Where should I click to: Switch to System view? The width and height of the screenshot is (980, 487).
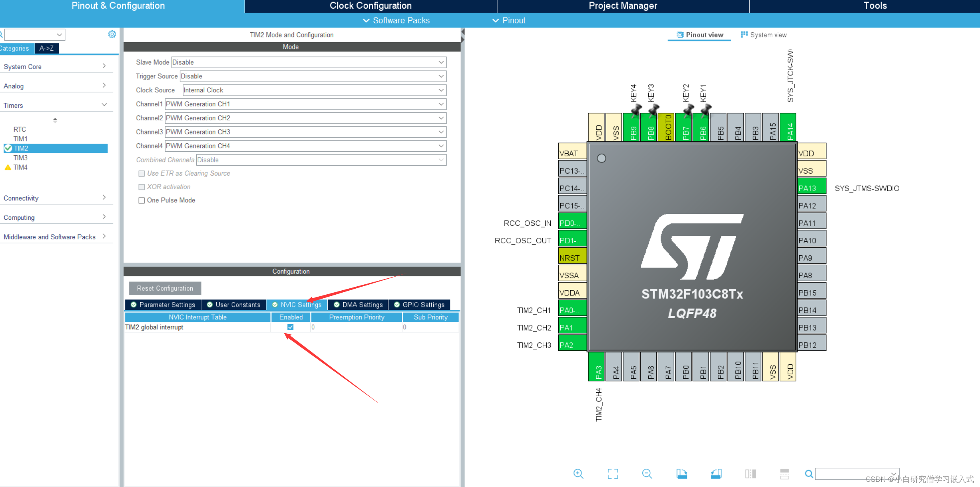click(x=763, y=35)
